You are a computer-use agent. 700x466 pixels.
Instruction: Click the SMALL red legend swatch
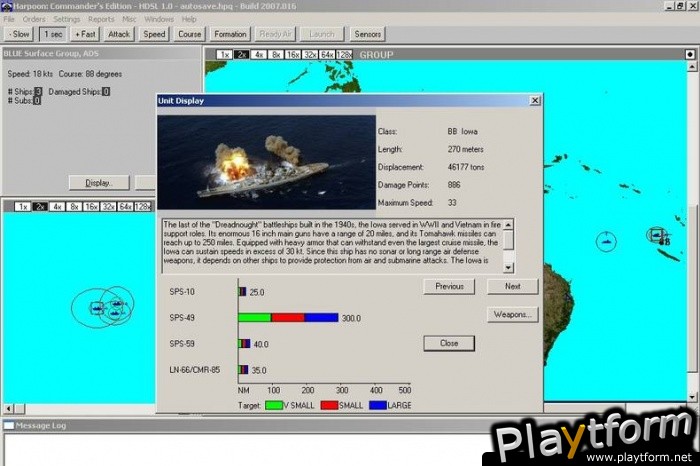click(x=329, y=405)
